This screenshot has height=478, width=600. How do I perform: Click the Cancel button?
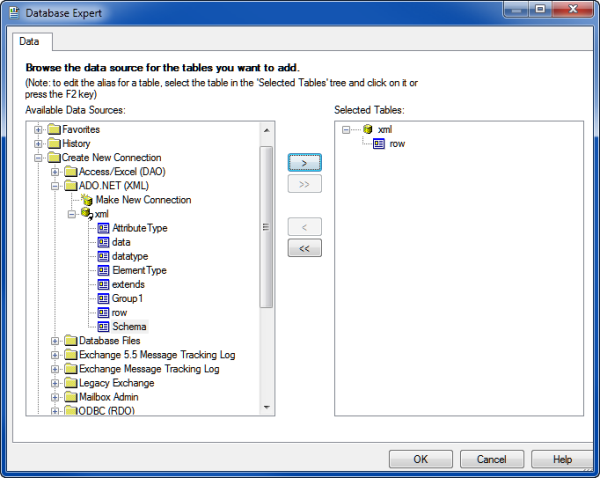(491, 459)
